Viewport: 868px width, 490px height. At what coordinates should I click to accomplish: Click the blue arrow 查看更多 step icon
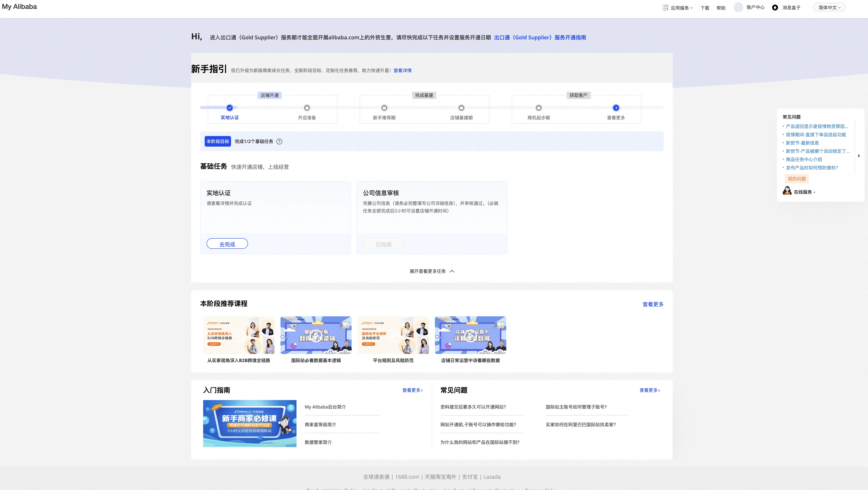tap(616, 108)
